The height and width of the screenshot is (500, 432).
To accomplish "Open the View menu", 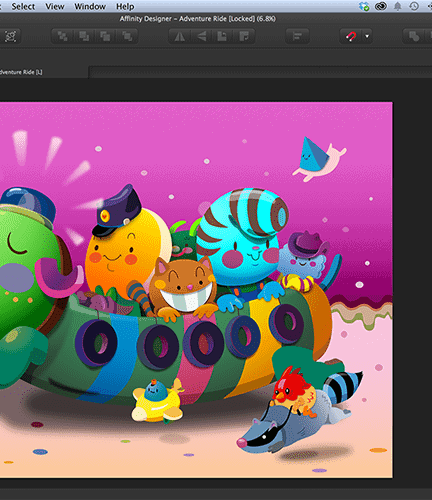I will 55,6.
